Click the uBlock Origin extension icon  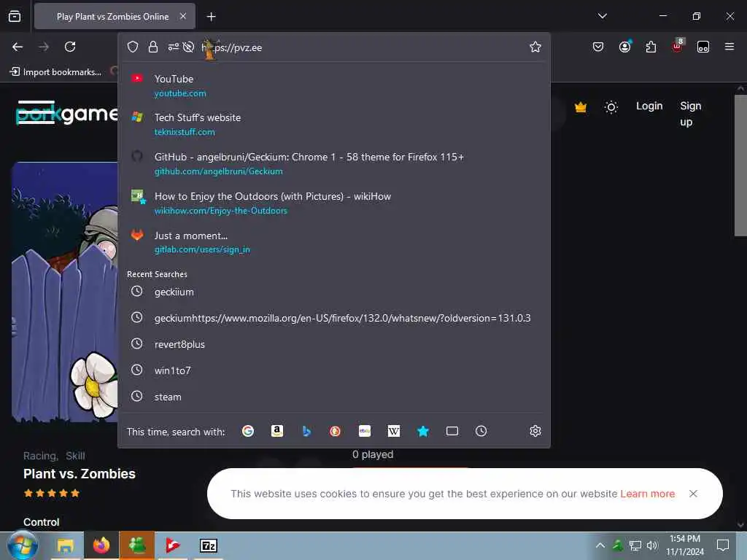[677, 46]
